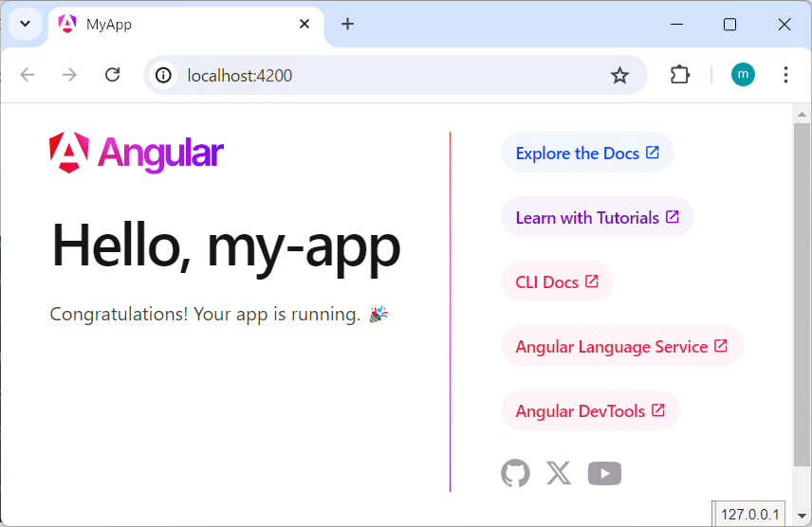Open the CLI Docs link
This screenshot has height=527, width=812.
click(557, 282)
